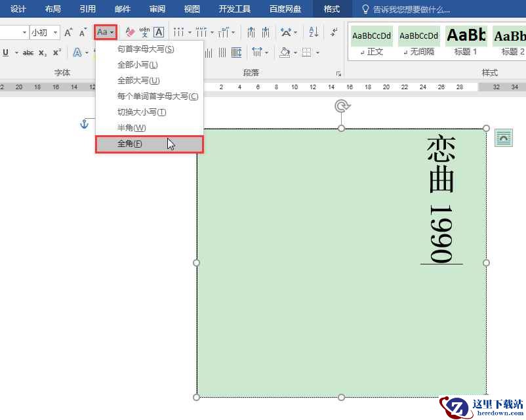This screenshot has width=526, height=420.
Task: Switch to the 视图 ribbon tab
Action: coord(192,9)
